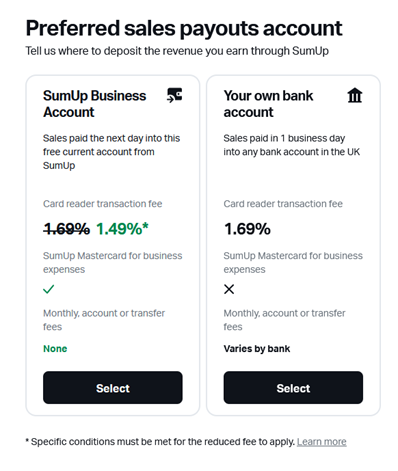Click the green None fees text
Image resolution: width=398 pixels, height=471 pixels.
click(x=55, y=349)
